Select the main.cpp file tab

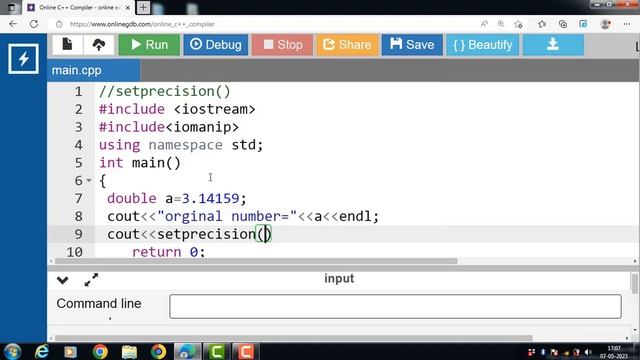(93, 70)
